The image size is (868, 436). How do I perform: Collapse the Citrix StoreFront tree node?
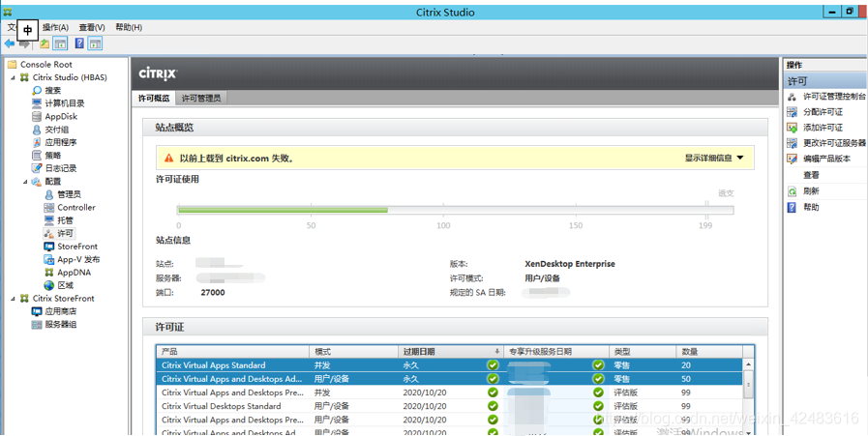[14, 299]
